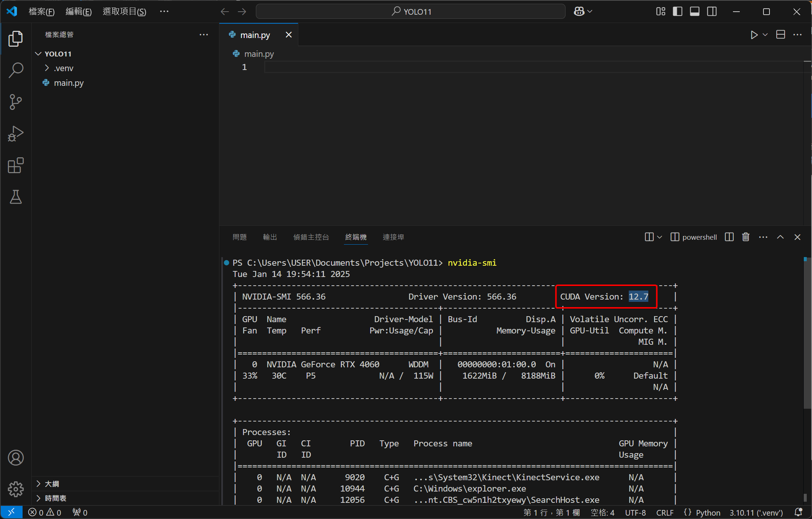
Task: Click CRLF line ending in status bar
Action: tap(665, 513)
